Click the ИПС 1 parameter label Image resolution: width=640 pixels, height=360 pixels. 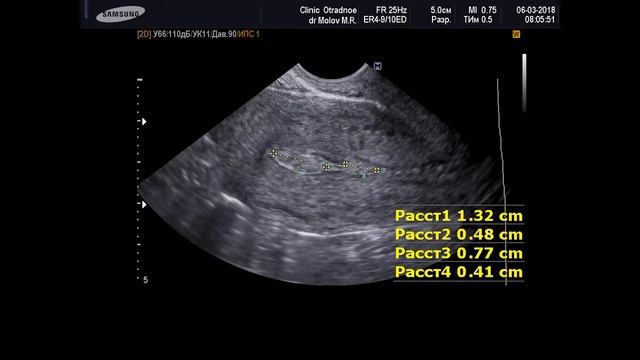[x=249, y=34]
